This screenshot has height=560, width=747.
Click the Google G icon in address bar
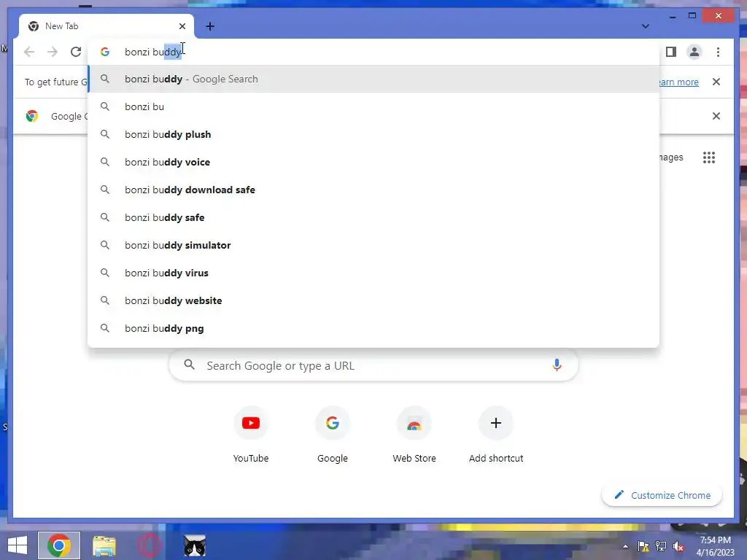[105, 52]
